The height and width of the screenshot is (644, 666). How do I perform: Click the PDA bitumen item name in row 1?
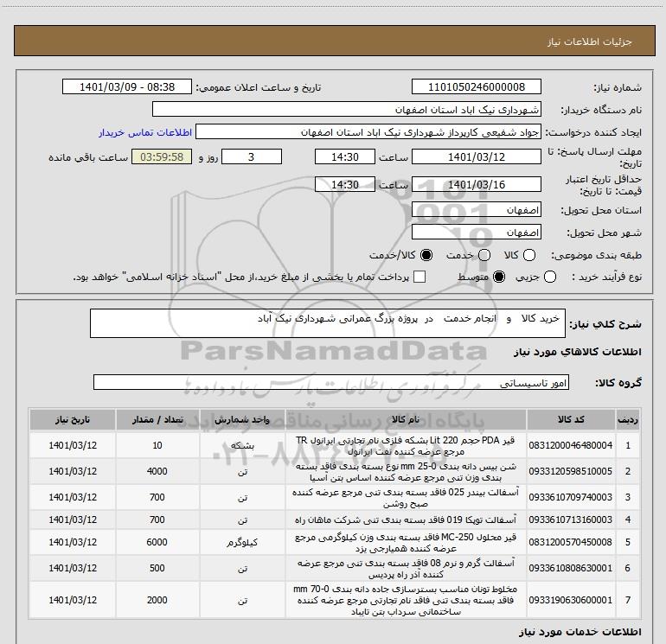(406, 445)
